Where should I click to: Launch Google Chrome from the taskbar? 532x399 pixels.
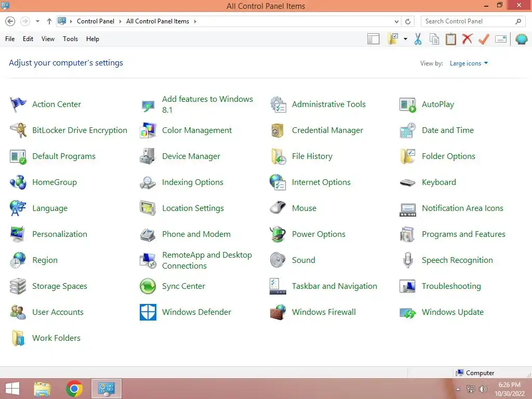(74, 389)
